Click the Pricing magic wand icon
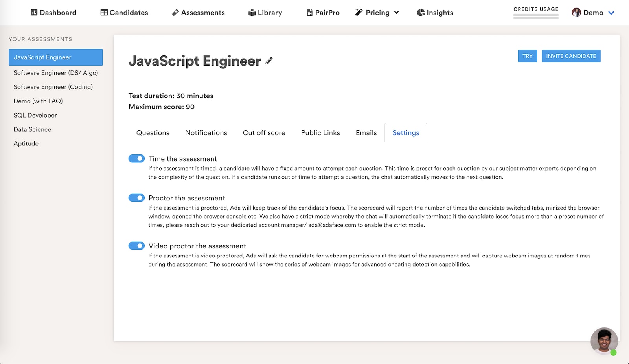 [359, 13]
